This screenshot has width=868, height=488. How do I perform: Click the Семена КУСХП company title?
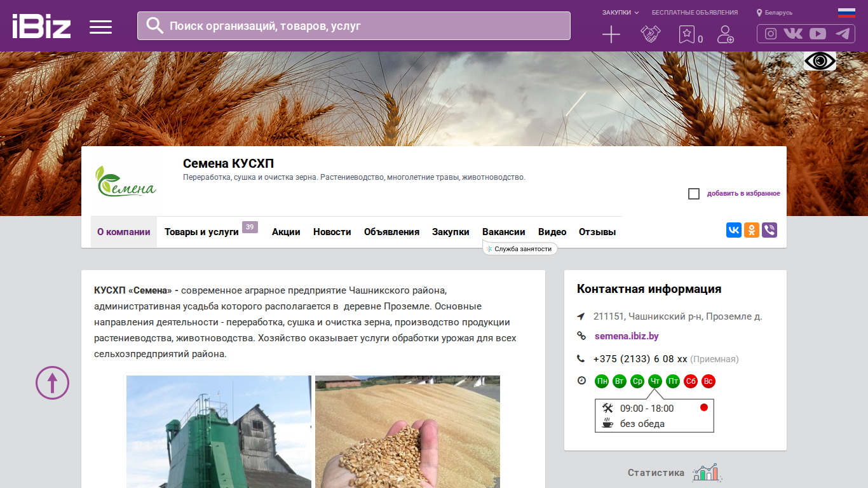click(x=229, y=164)
